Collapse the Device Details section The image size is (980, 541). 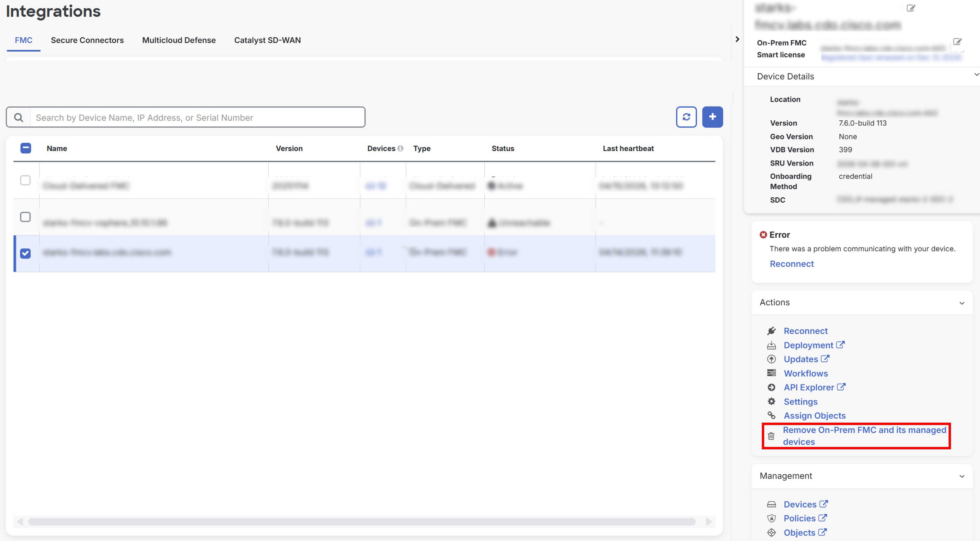(976, 75)
